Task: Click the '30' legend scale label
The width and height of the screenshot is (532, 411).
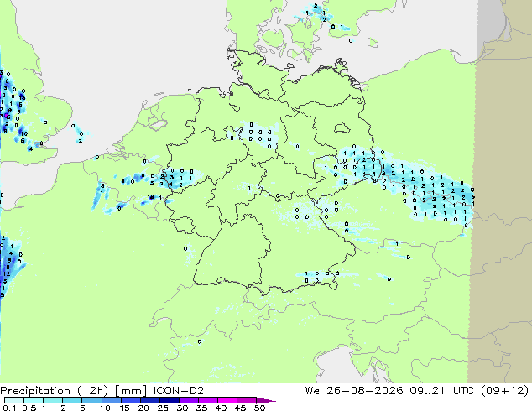Action: (182, 408)
